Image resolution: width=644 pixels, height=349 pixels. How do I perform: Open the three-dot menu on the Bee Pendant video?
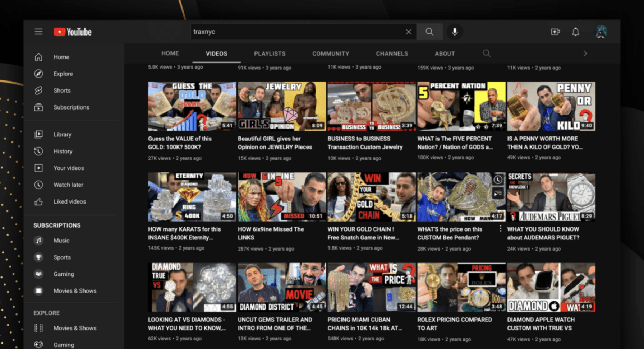click(500, 228)
